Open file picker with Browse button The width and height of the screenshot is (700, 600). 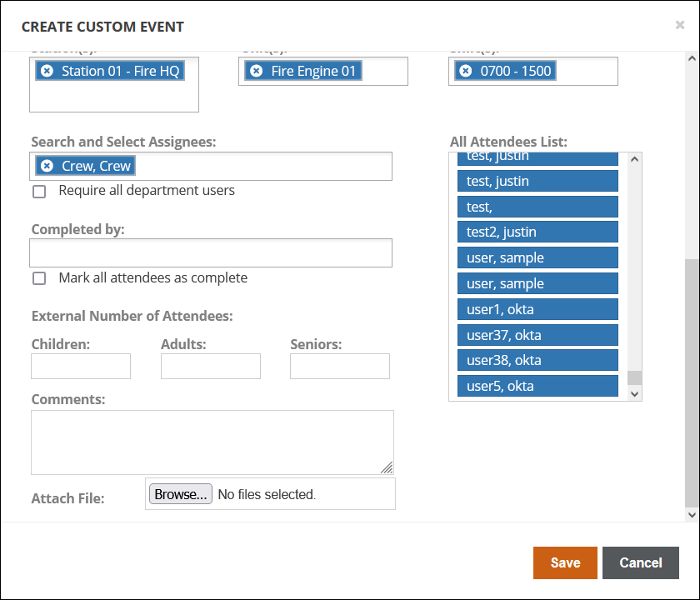(x=180, y=494)
